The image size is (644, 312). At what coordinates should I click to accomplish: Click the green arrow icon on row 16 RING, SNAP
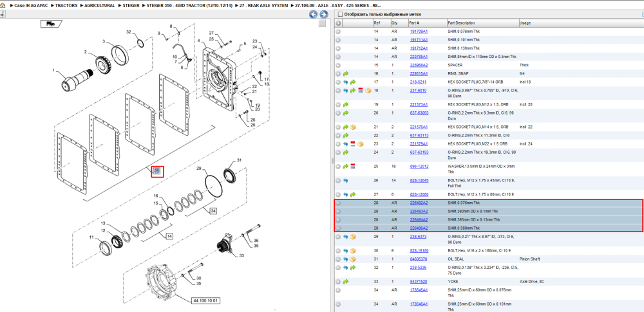pos(346,74)
